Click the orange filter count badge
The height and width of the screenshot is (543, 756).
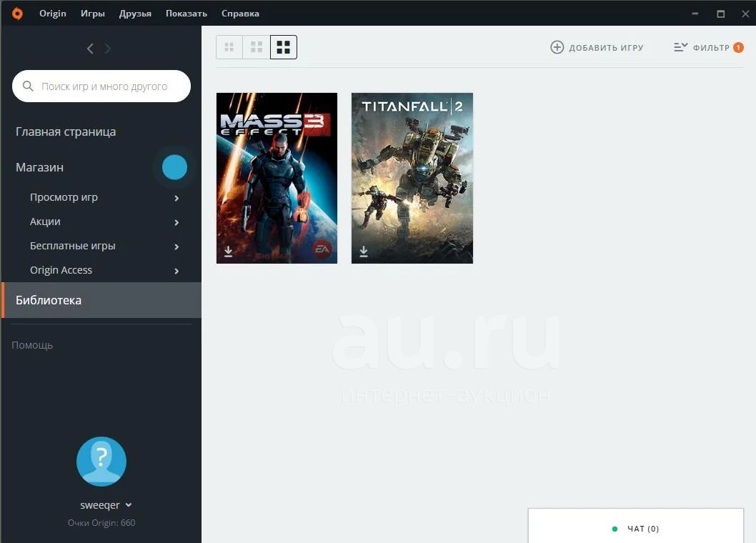738,47
